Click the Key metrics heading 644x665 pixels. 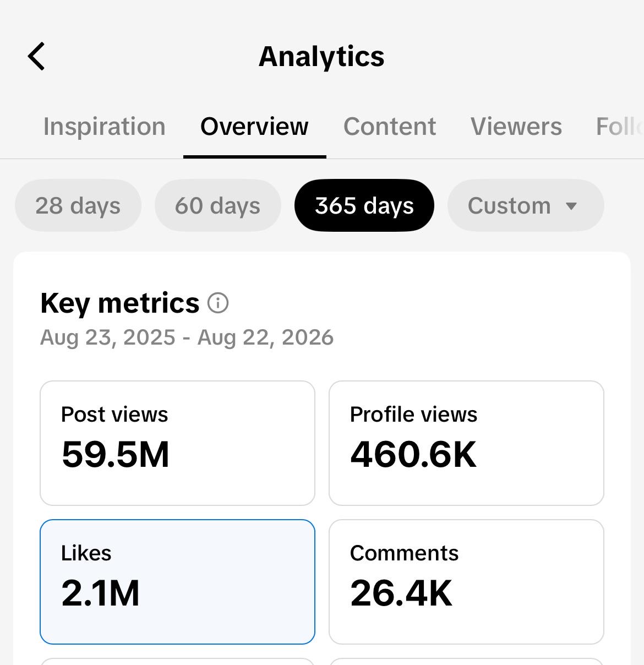(120, 303)
